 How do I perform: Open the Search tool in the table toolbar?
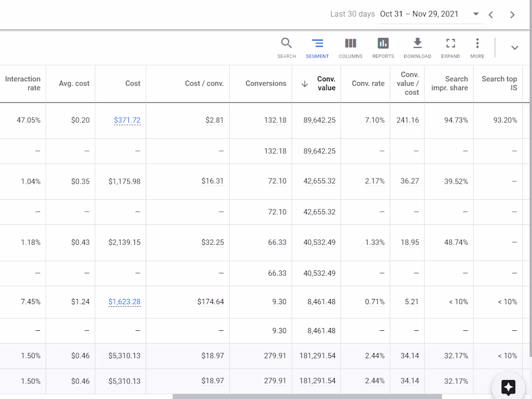(x=286, y=48)
